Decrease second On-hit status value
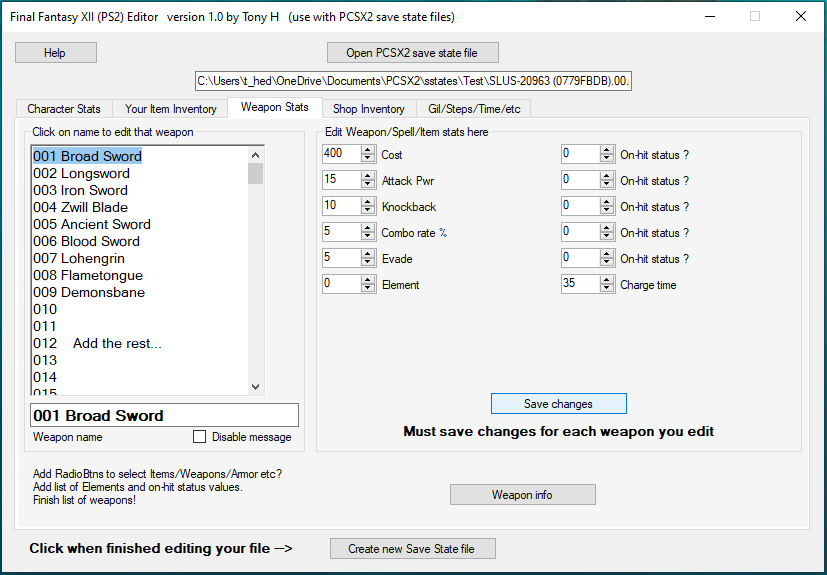The width and height of the screenshot is (827, 575). (607, 184)
